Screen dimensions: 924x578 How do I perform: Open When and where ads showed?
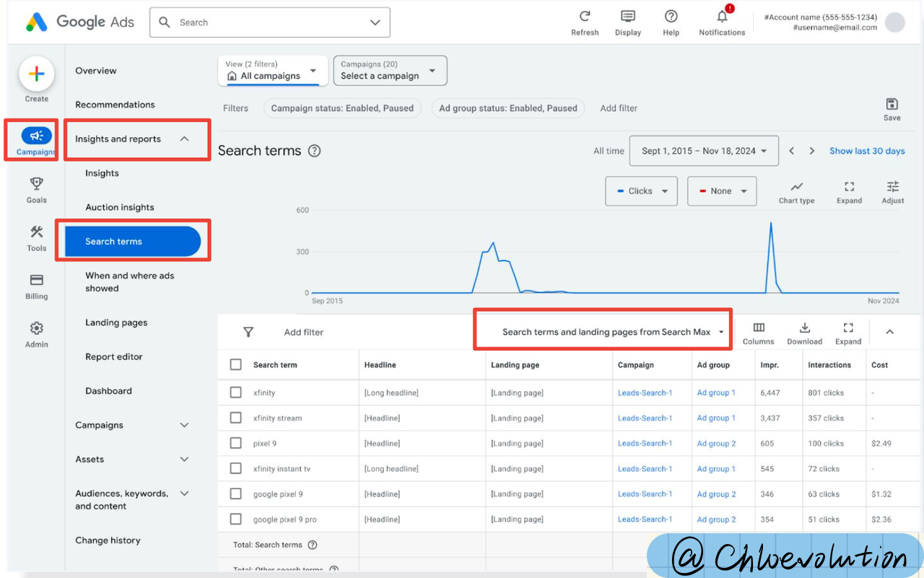(130, 282)
